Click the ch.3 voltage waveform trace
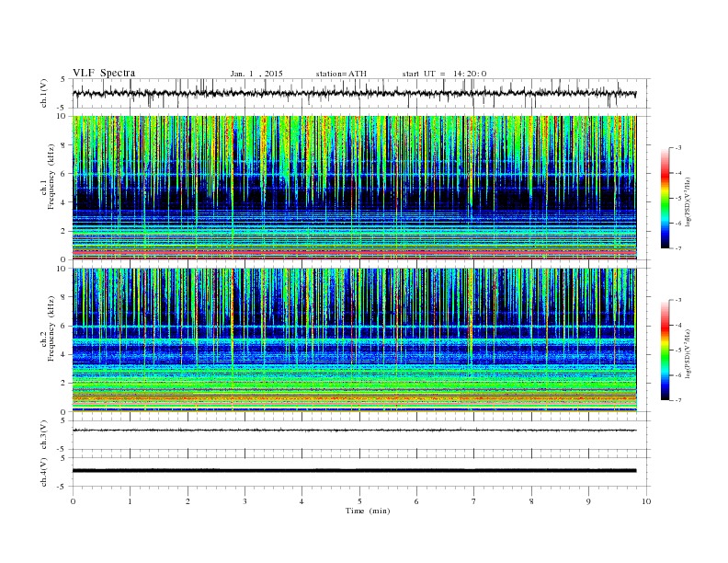 tap(354, 431)
